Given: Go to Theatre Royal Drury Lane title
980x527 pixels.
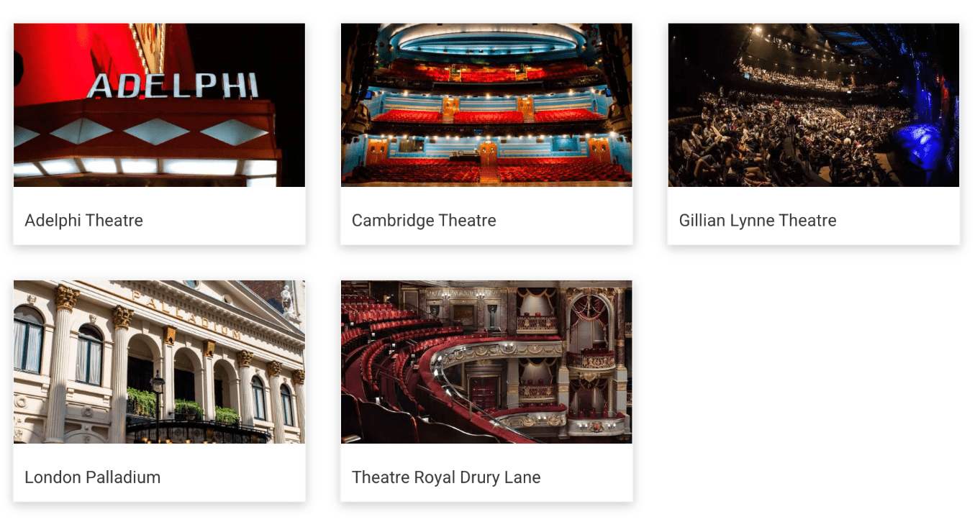Looking at the screenshot, I should pos(446,477).
